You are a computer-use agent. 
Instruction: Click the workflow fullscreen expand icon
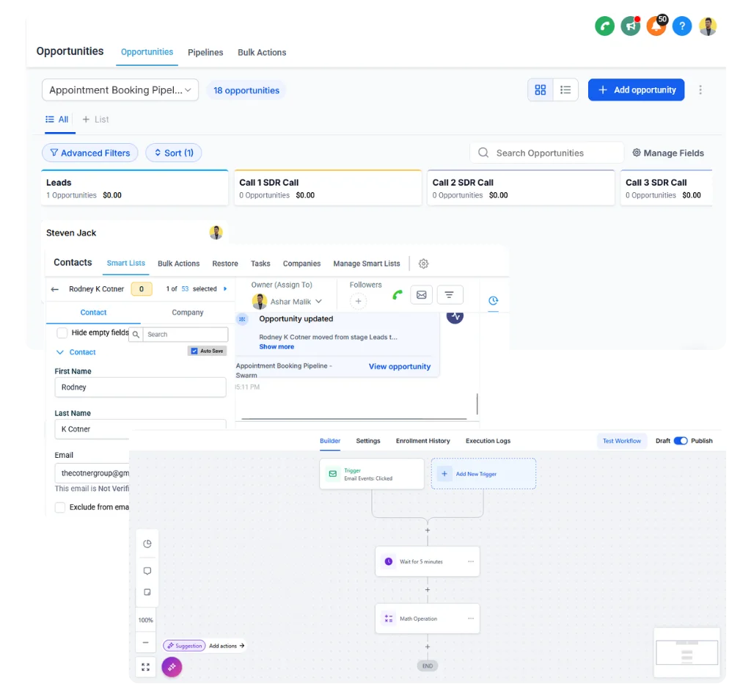(146, 667)
